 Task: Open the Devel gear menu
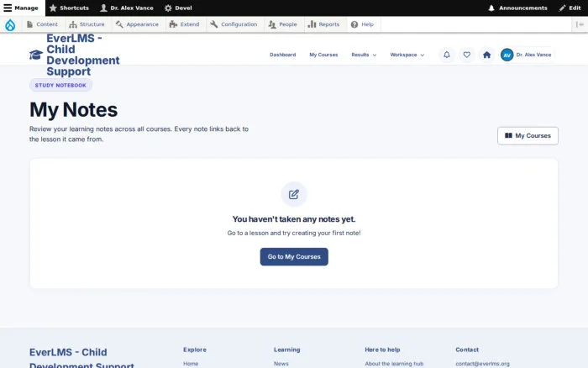point(178,8)
